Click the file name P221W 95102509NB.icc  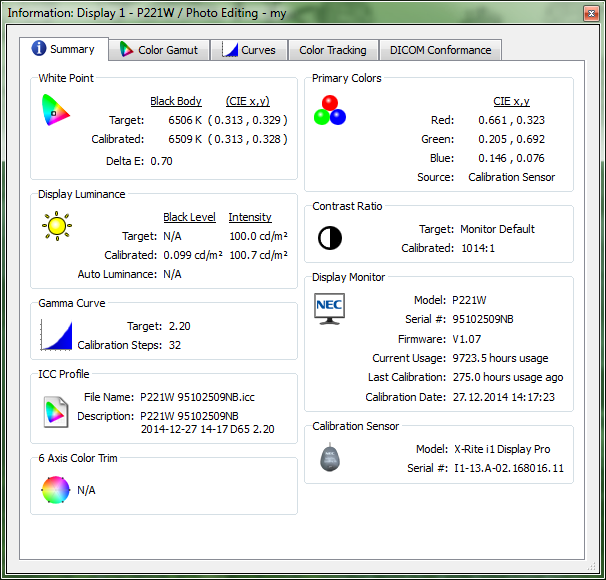197,397
